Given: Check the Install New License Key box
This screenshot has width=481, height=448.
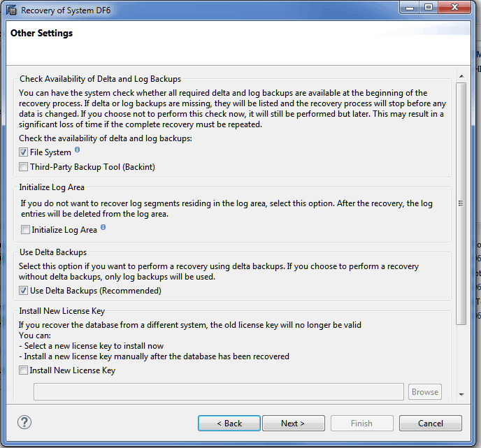Looking at the screenshot, I should pos(24,370).
